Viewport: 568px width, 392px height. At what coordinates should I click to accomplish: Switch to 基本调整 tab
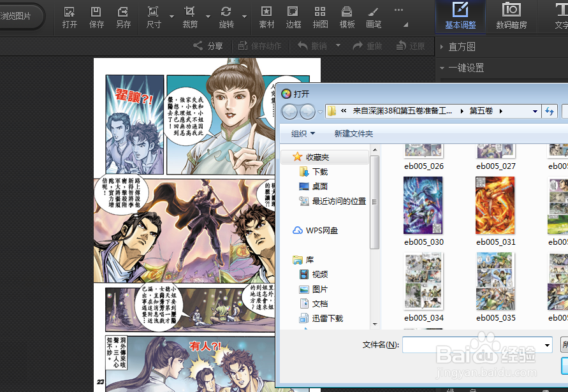pos(460,16)
